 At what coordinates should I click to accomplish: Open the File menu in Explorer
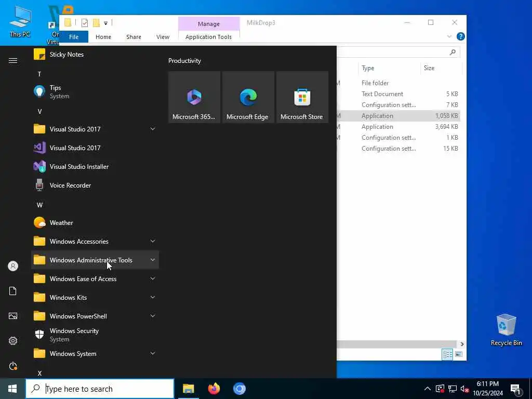[74, 37]
